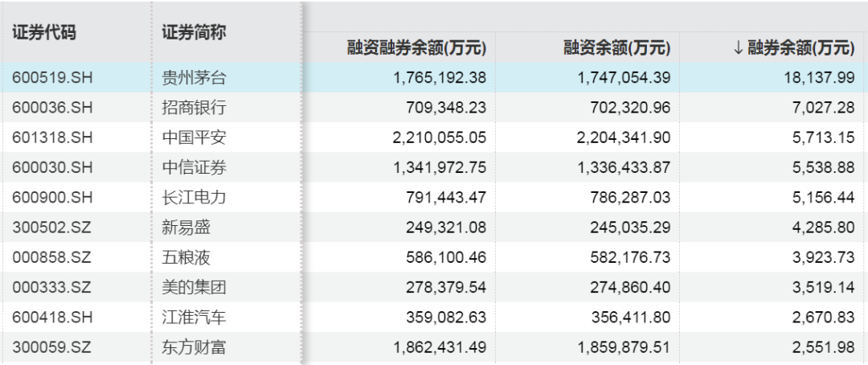Select the 贵州茅台 row
This screenshot has height=365, width=868.
click(x=434, y=77)
